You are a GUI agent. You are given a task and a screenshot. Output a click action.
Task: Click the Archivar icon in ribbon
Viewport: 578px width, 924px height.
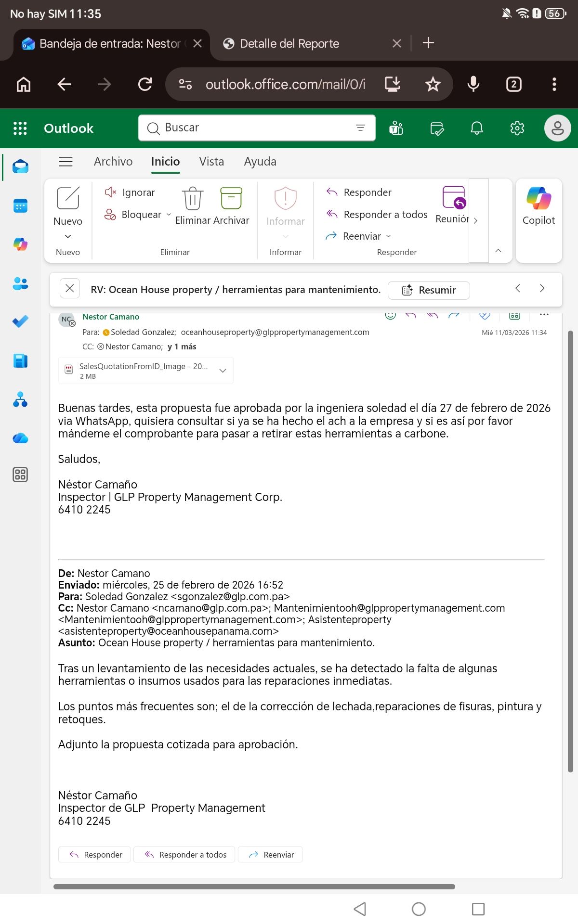(231, 198)
